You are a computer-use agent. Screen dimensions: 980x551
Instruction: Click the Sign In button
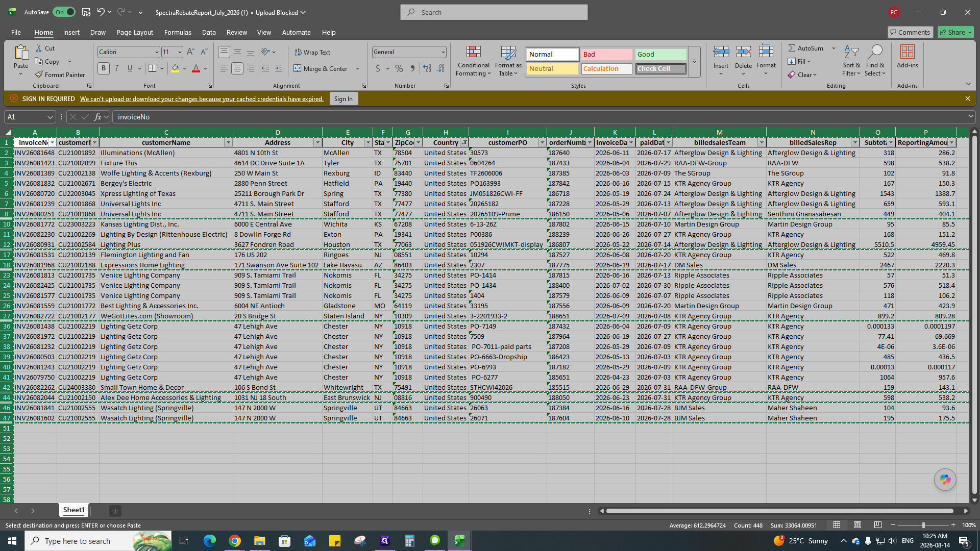(343, 99)
